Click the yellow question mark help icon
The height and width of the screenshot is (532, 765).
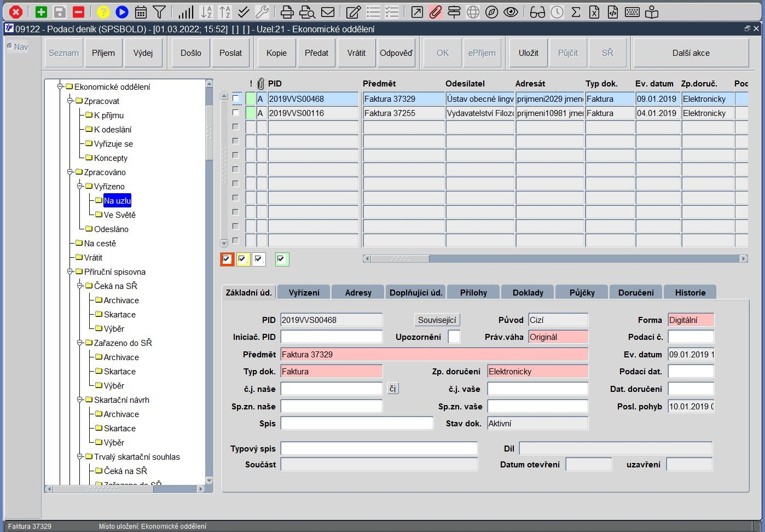(103, 12)
